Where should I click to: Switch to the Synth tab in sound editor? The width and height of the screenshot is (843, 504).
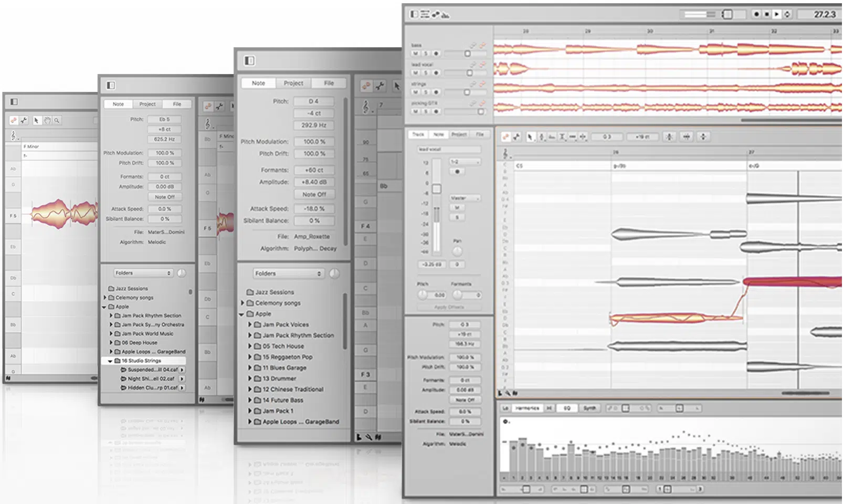[589, 408]
